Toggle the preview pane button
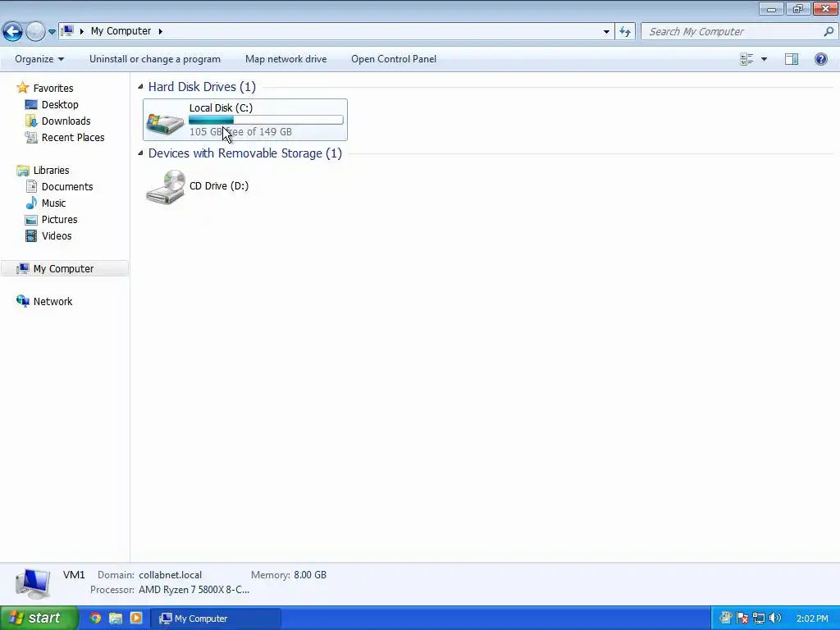Screen dimensions: 840x630 pyautogui.click(x=792, y=59)
